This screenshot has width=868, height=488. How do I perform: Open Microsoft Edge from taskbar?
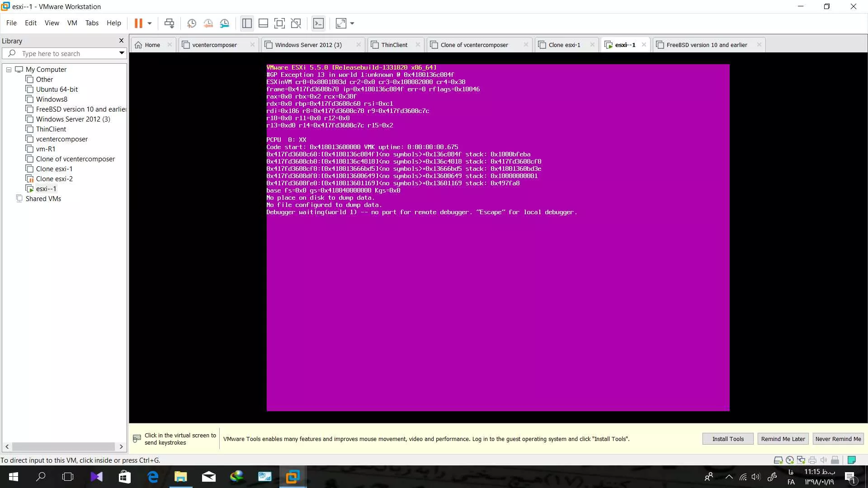(x=153, y=477)
